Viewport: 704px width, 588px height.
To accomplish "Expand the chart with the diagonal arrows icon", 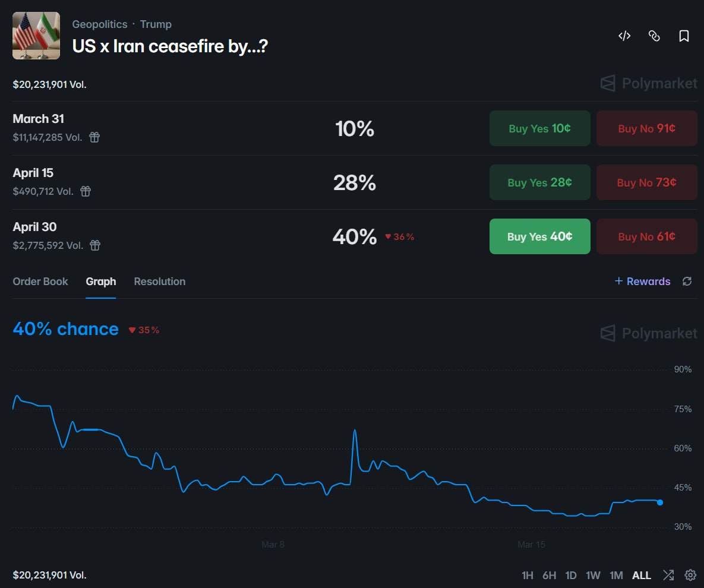I will coord(668,575).
